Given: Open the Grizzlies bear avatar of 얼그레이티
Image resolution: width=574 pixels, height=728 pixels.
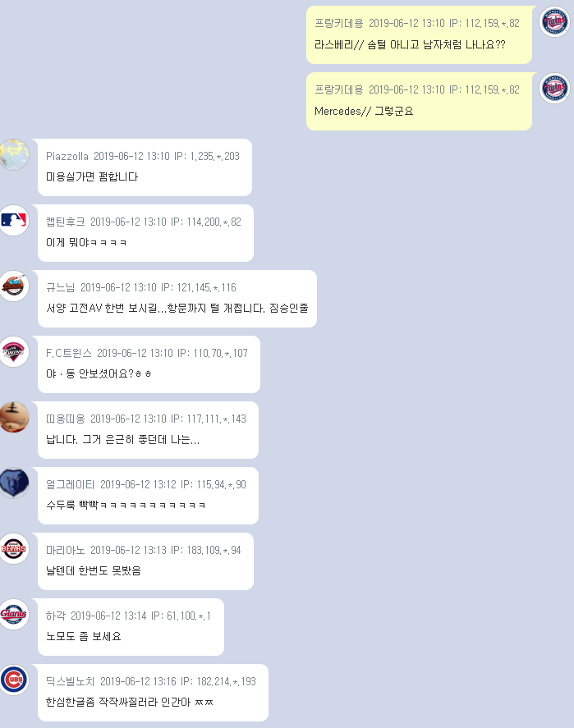Looking at the screenshot, I should 14,483.
